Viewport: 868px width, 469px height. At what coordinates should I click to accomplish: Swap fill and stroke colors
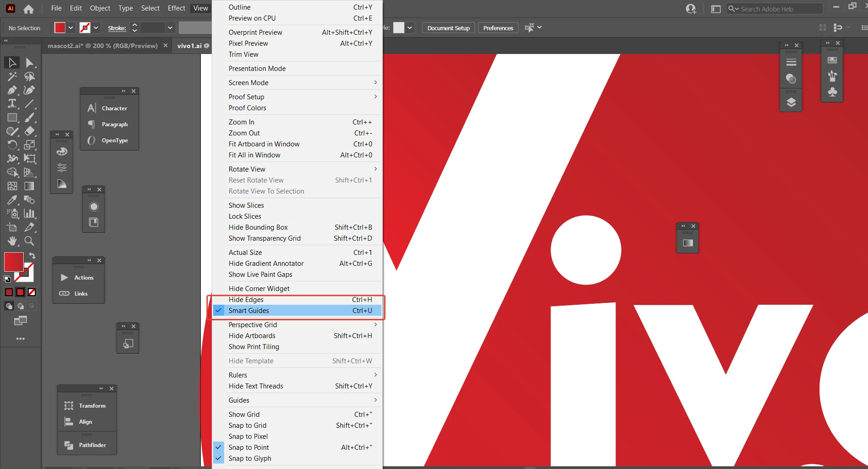pos(32,255)
